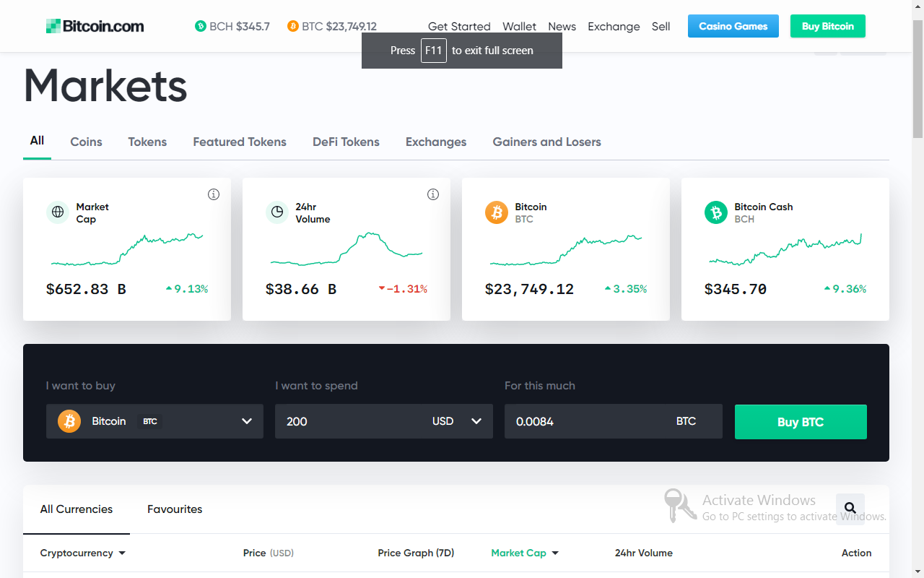The width and height of the screenshot is (924, 578).
Task: Open the Exchange menu link
Action: click(614, 26)
